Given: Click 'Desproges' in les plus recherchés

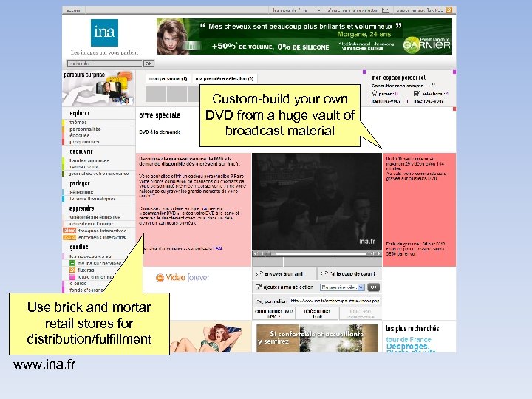Looking at the screenshot, I should pos(407,347).
